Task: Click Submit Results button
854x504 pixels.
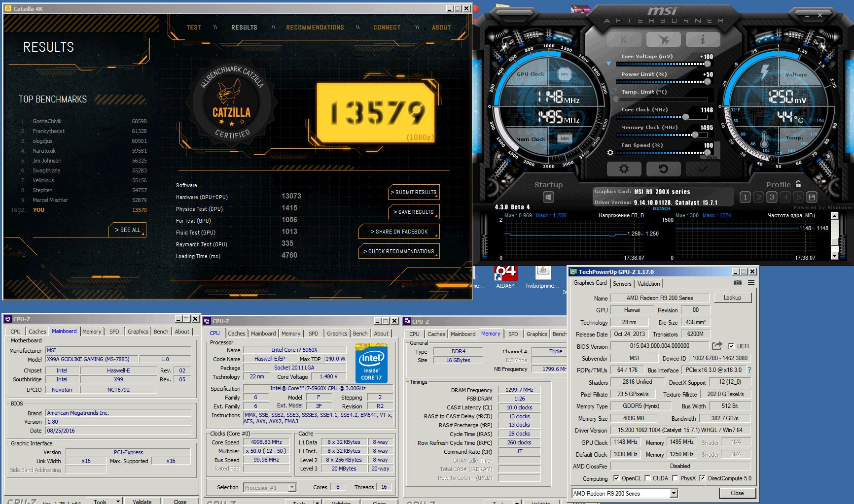Action: point(414,192)
